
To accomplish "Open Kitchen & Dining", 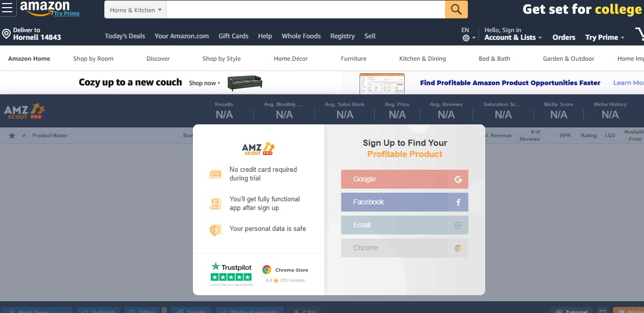I will (423, 59).
